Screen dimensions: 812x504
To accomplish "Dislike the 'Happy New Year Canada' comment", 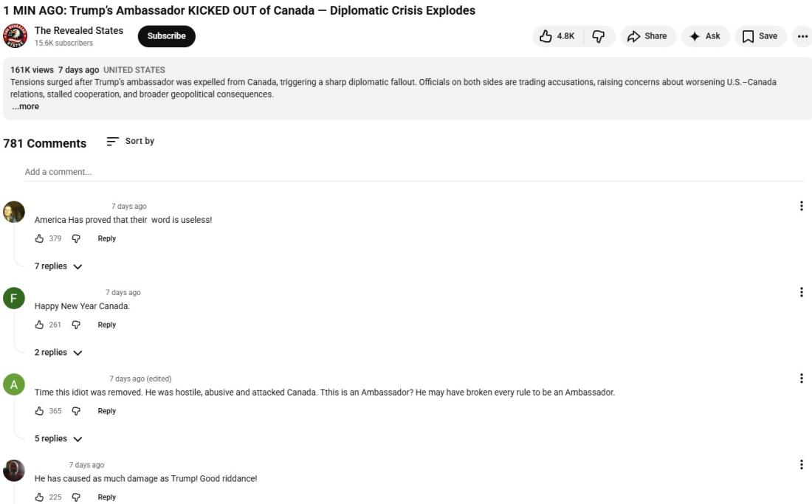I will tap(76, 325).
